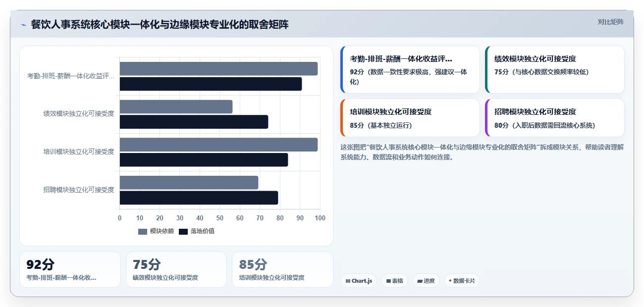Screen dimensions: 644x307
Task: Click the 数据卡片 tag
Action: pos(462,281)
